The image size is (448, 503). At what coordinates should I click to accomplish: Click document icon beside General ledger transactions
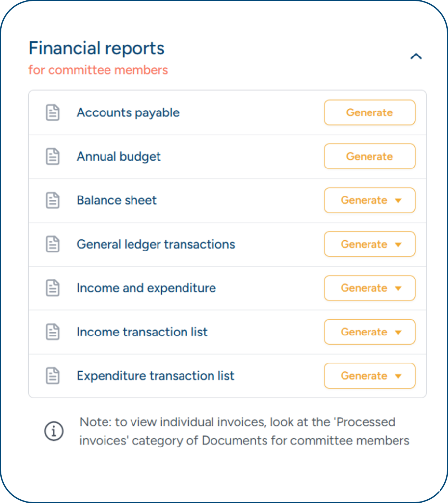coord(53,244)
